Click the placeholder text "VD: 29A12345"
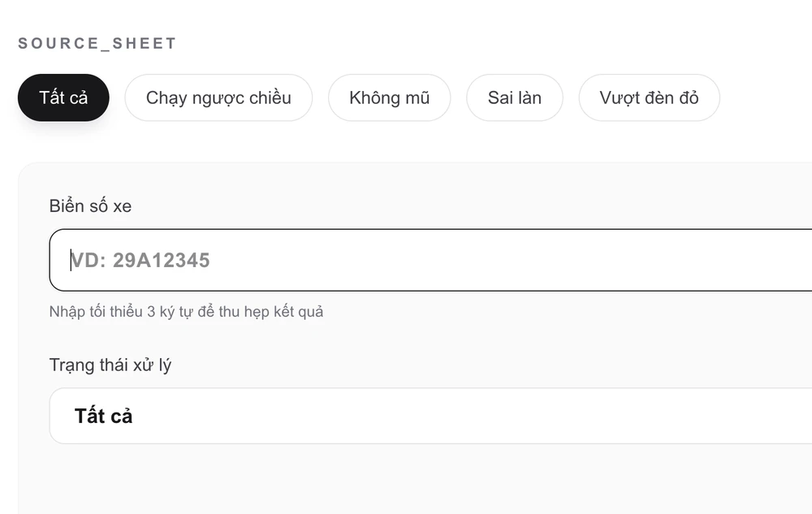This screenshot has width=812, height=514. [x=141, y=260]
